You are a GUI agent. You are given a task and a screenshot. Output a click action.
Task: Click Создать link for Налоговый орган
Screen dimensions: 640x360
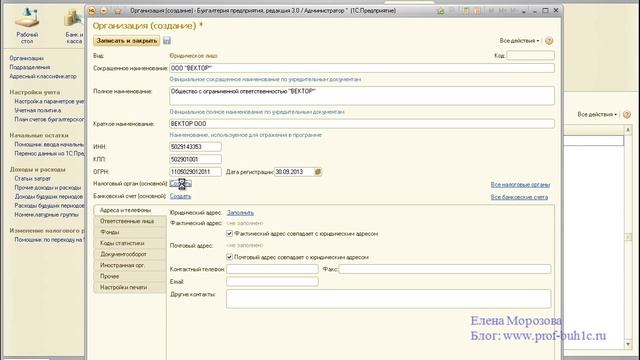point(180,184)
